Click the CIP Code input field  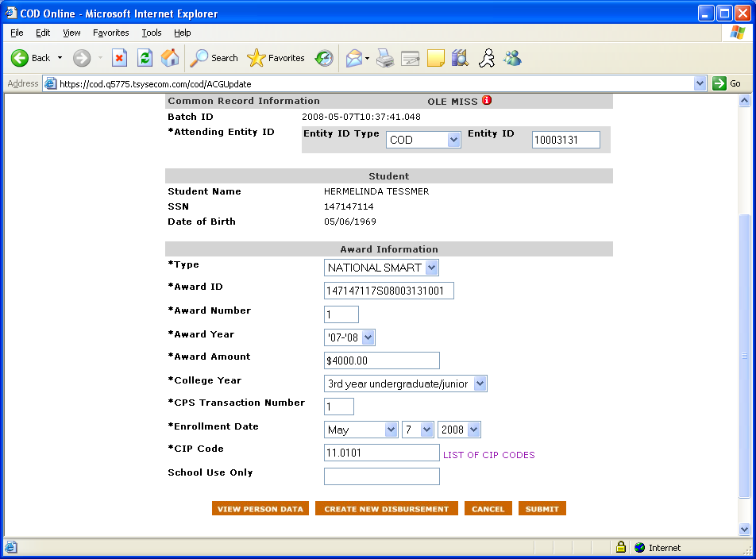pyautogui.click(x=382, y=453)
